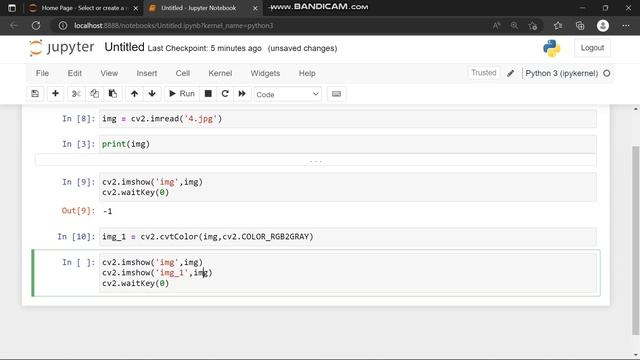Expand collapsed output of print(img) cell
This screenshot has height=360, width=640.
click(x=316, y=160)
